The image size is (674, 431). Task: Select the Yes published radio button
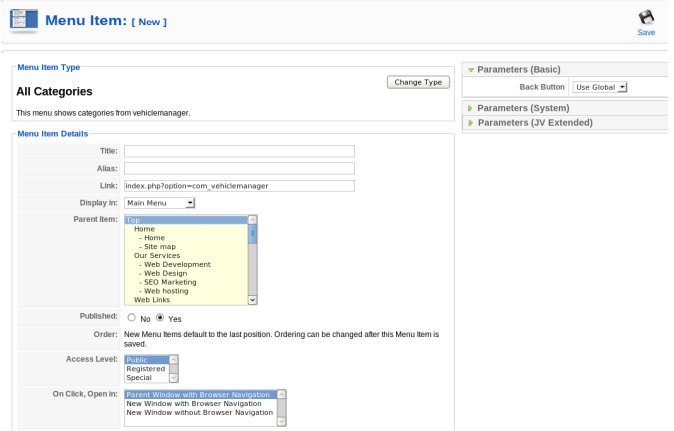pos(160,318)
